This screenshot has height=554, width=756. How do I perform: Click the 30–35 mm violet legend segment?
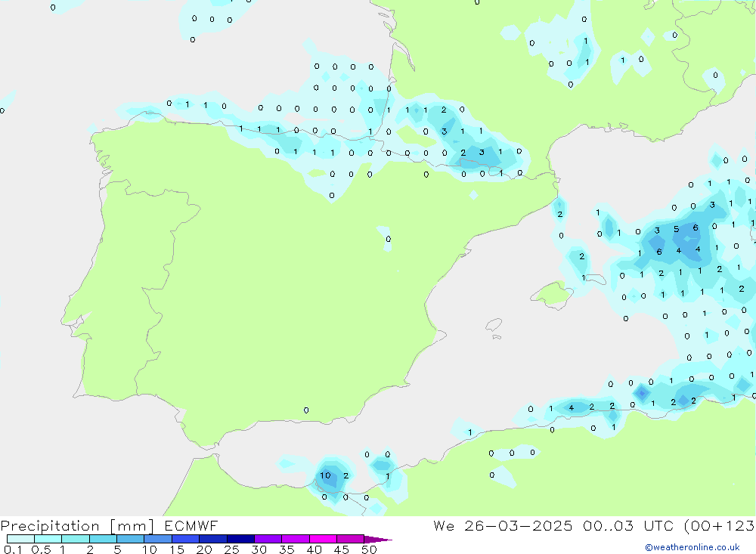[x=268, y=539]
